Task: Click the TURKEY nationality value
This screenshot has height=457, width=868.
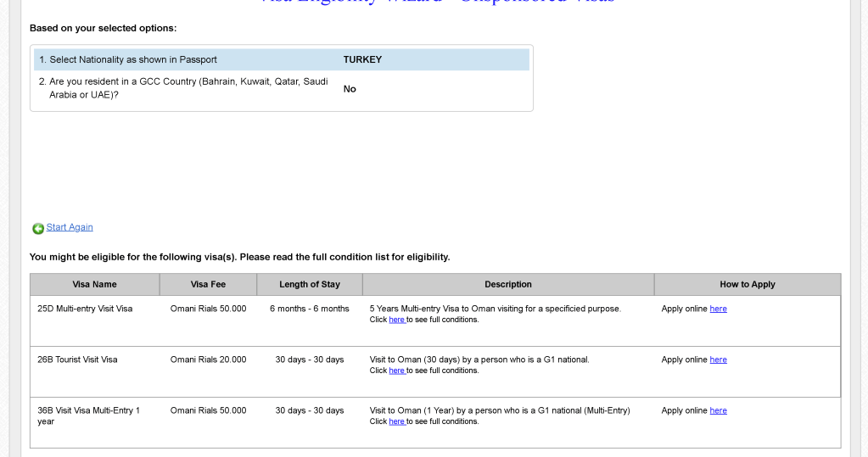Action: click(362, 59)
